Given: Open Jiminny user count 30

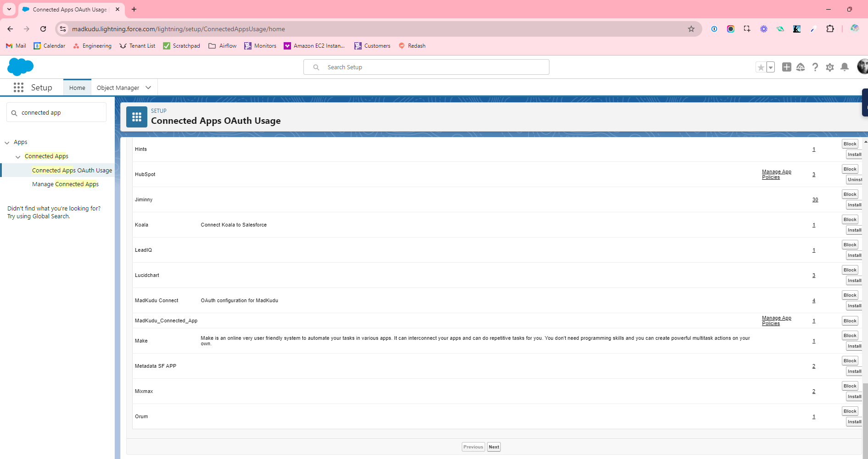Looking at the screenshot, I should pyautogui.click(x=815, y=199).
